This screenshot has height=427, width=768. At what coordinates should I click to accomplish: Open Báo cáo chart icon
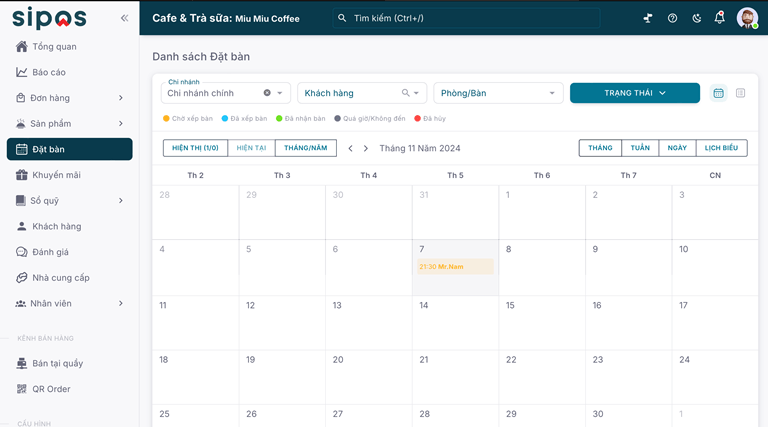click(22, 72)
